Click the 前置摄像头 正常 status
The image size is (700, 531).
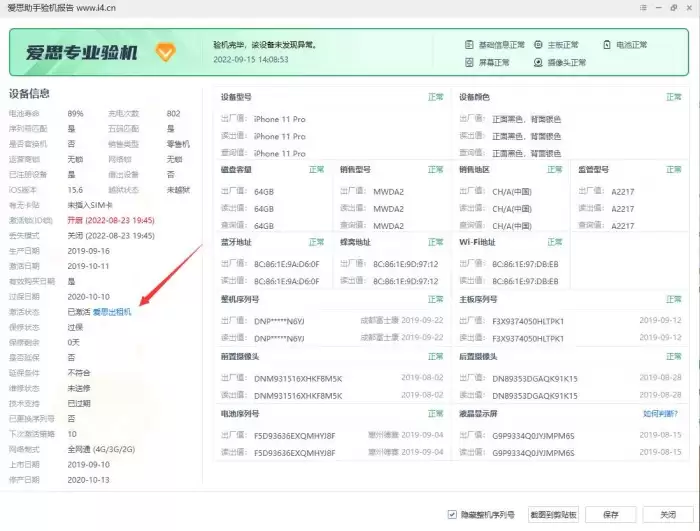(x=436, y=356)
